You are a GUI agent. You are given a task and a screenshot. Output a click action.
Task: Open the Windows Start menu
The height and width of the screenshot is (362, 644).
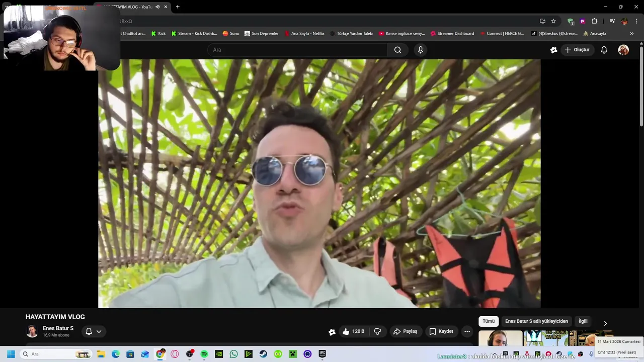(11, 354)
